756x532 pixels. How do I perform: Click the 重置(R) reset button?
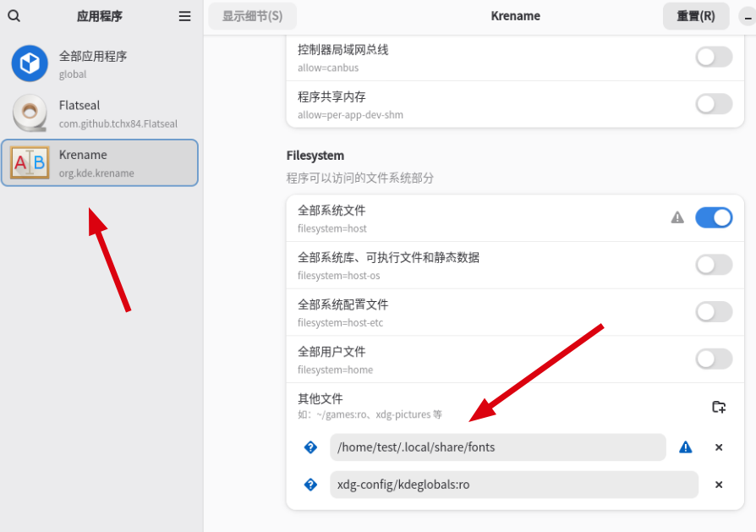pos(696,16)
